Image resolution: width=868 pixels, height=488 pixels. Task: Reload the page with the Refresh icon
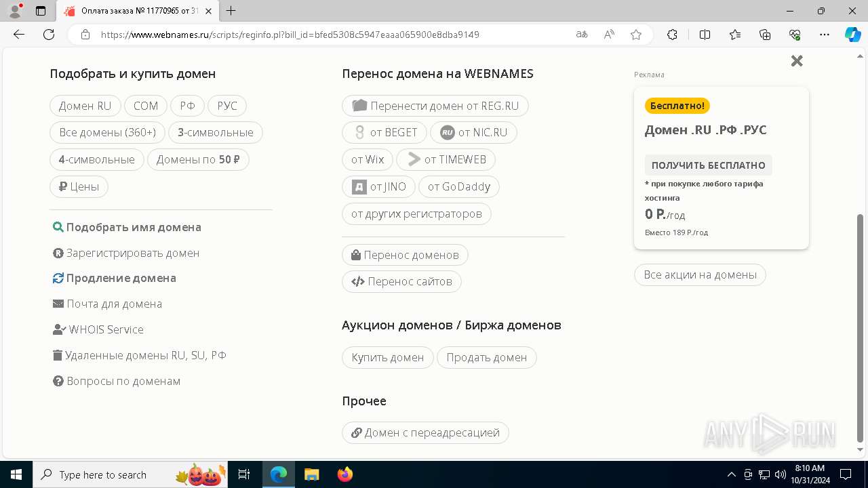pyautogui.click(x=49, y=35)
